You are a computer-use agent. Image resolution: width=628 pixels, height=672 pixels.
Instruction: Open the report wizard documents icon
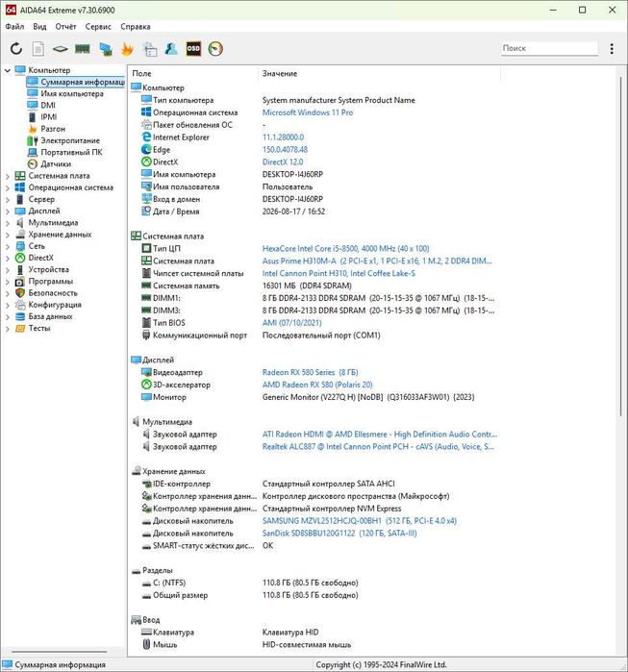tap(150, 49)
